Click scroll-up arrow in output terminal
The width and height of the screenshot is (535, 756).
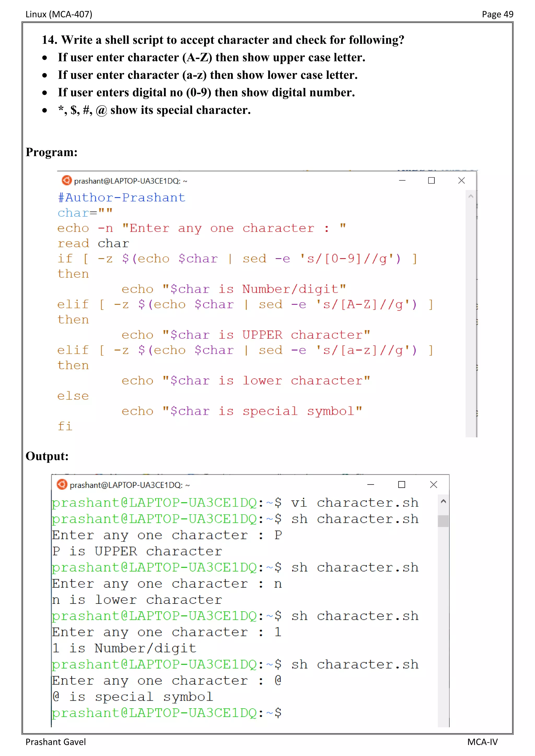pos(443,501)
